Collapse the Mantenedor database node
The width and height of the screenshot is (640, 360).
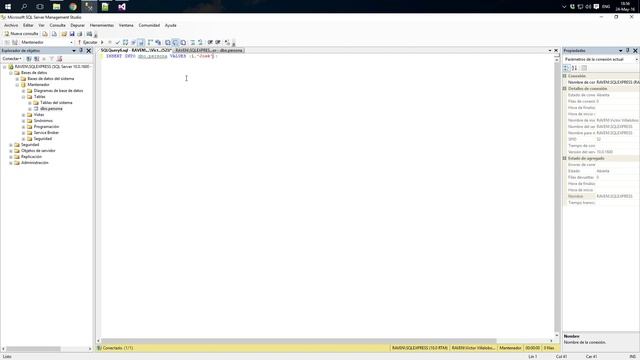click(x=17, y=85)
